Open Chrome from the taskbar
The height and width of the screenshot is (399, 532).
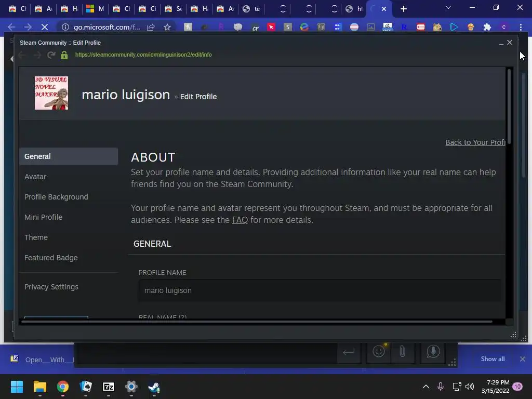point(63,387)
